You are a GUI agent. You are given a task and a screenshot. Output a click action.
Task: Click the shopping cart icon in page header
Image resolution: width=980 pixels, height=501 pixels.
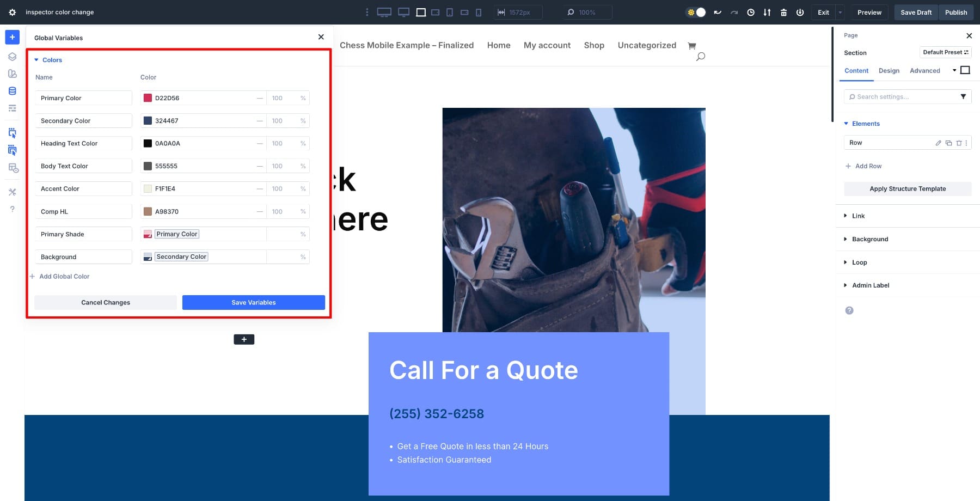pyautogui.click(x=691, y=46)
